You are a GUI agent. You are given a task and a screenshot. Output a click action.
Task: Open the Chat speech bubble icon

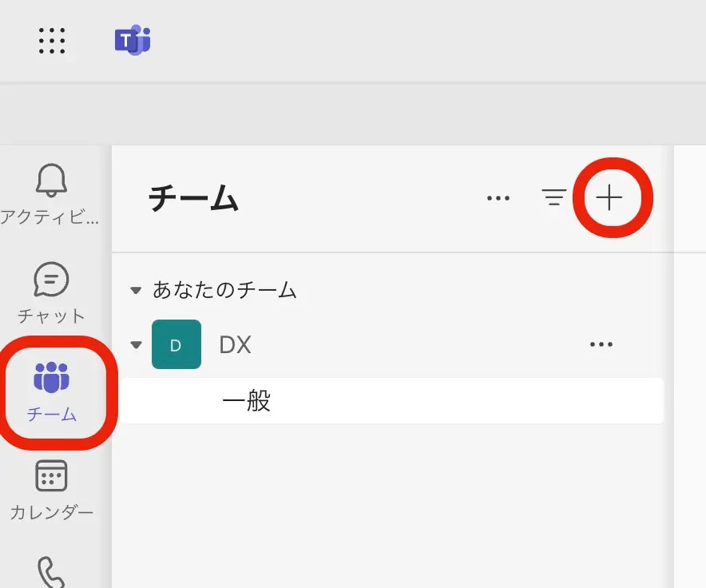coord(52,280)
